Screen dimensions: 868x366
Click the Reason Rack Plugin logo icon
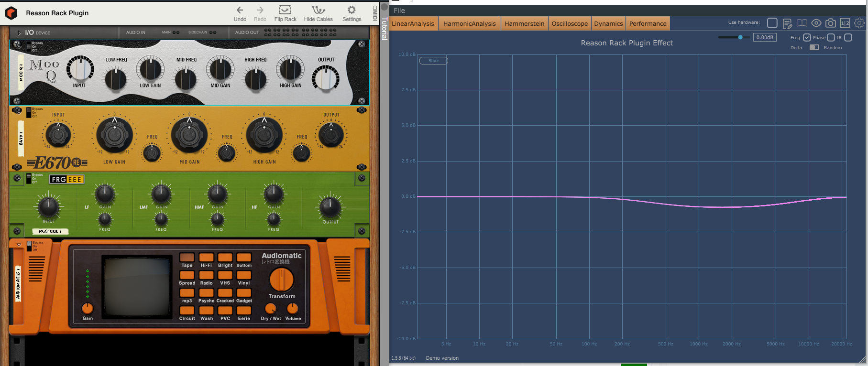pyautogui.click(x=11, y=13)
